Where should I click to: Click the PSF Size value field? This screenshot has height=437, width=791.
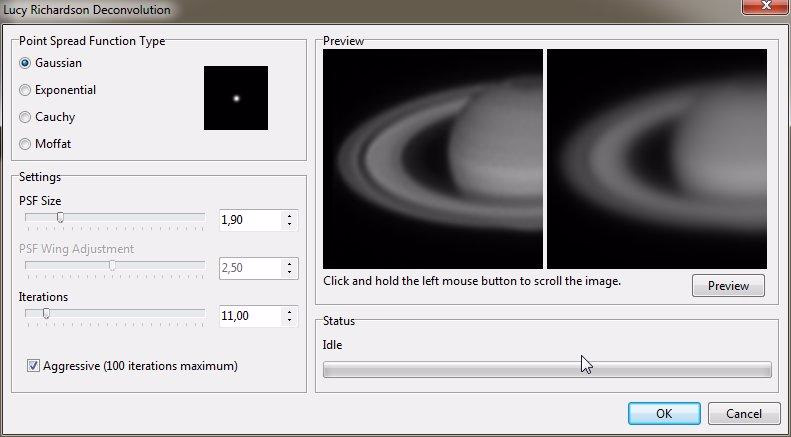250,219
